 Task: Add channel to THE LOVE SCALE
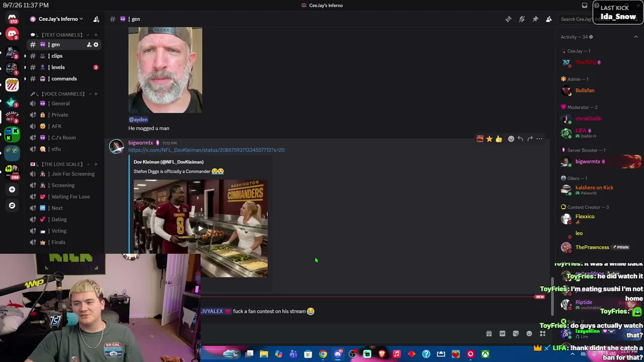pos(96,164)
